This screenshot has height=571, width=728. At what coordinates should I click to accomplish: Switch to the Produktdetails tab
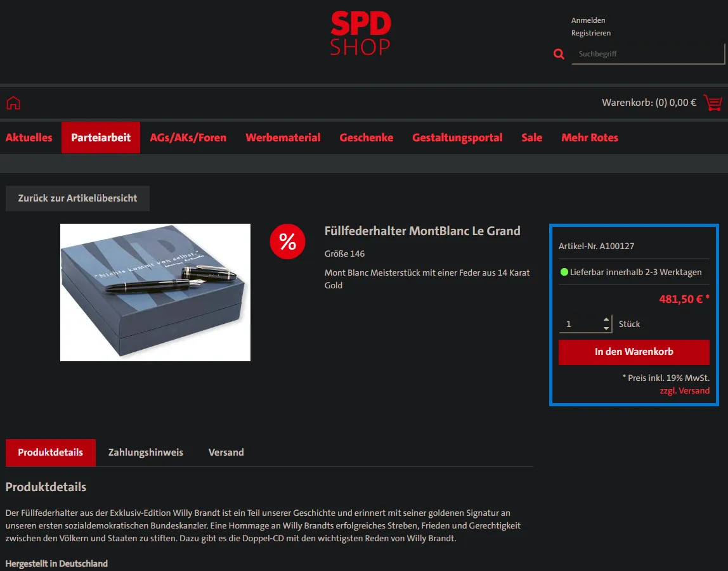[x=51, y=452]
